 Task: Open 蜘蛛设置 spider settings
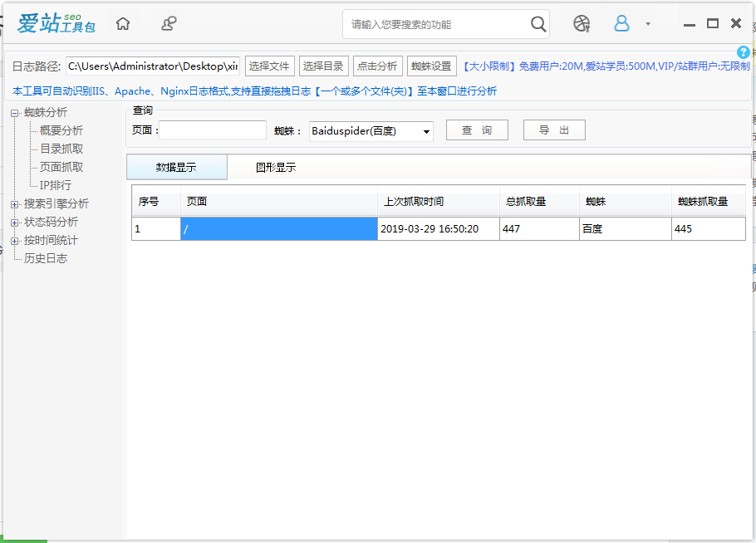[431, 66]
